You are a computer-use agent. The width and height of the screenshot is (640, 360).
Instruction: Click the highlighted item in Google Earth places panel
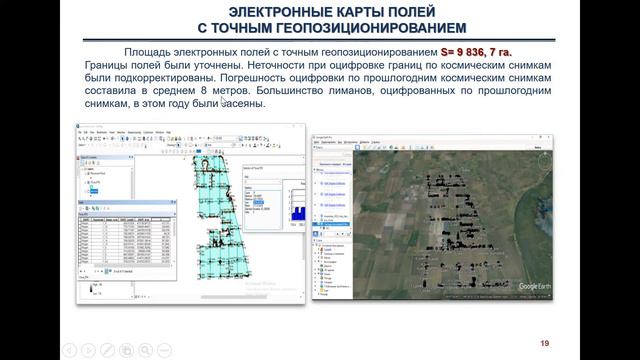(x=331, y=224)
